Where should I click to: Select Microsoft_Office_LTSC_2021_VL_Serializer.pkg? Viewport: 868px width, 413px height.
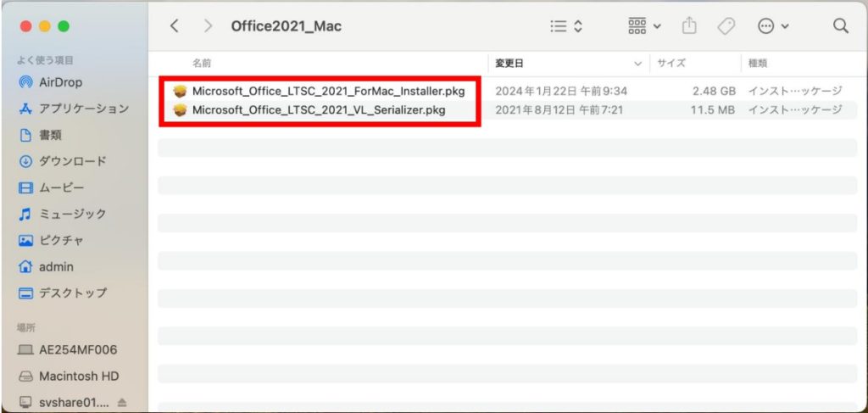[x=319, y=110]
